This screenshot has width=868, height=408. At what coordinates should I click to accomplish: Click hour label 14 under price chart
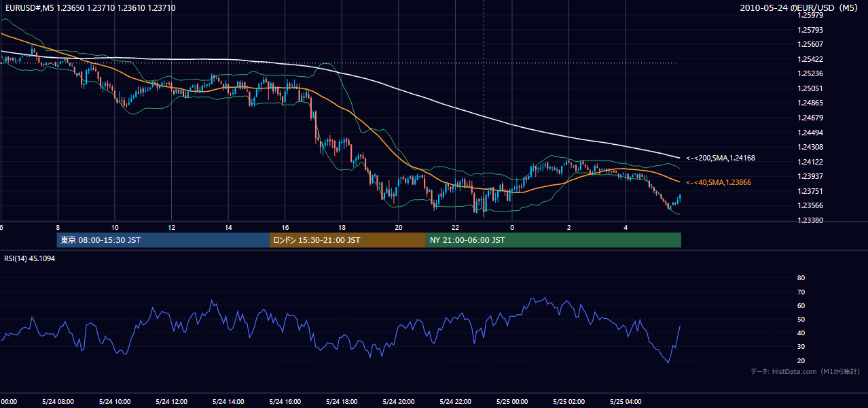[x=228, y=227]
